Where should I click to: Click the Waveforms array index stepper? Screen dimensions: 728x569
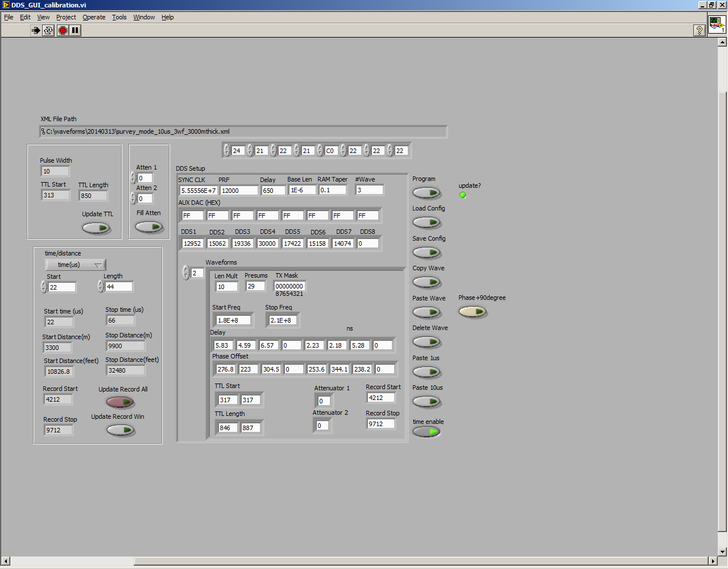[x=186, y=273]
